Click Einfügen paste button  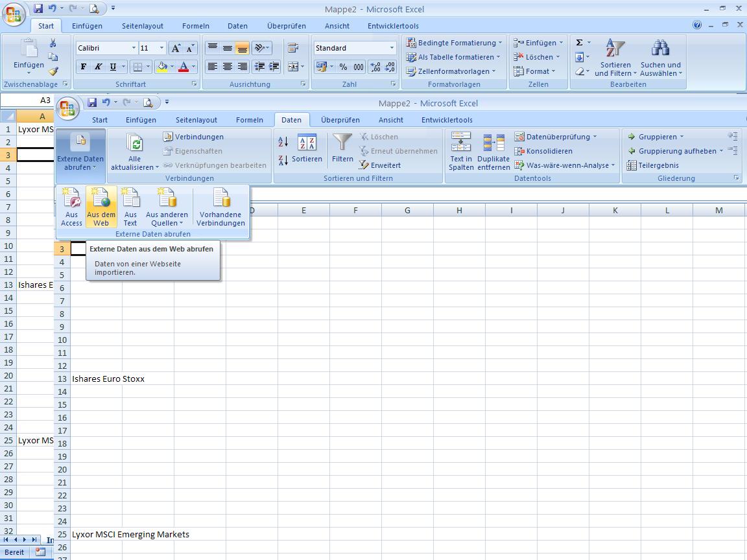pos(29,56)
